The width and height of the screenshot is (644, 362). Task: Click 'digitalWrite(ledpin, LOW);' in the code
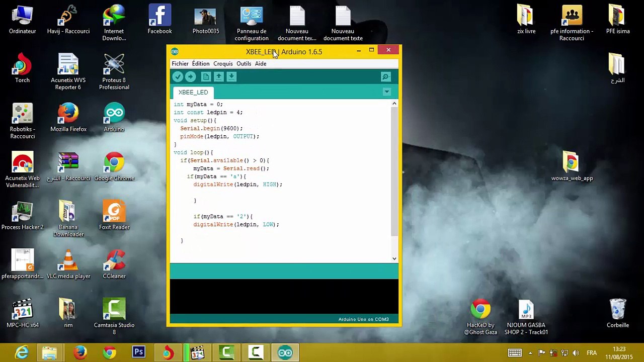coord(236,224)
